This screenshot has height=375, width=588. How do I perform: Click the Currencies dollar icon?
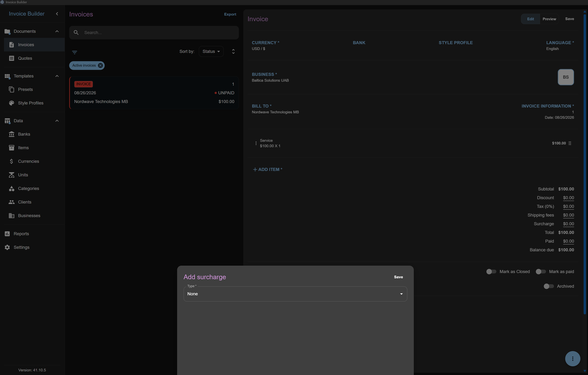click(11, 161)
